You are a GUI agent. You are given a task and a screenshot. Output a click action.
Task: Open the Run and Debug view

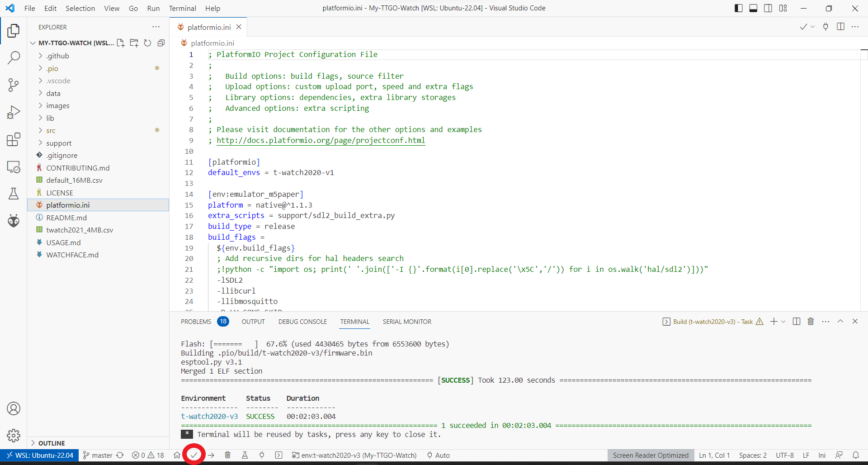coord(14,112)
